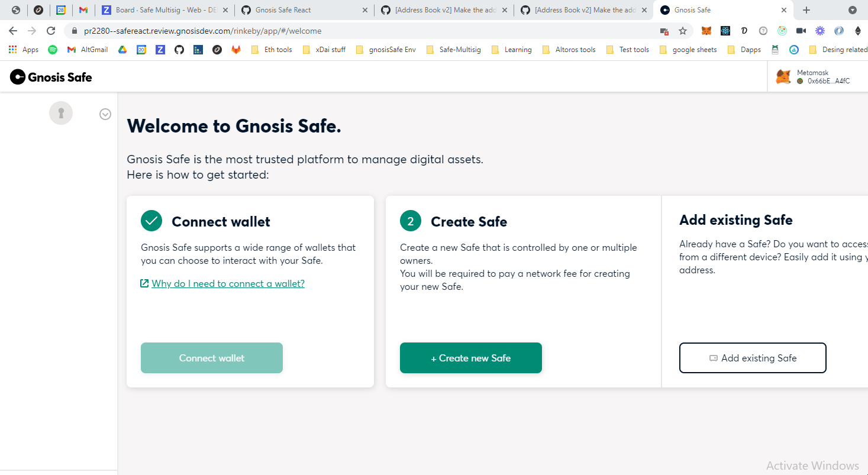Open the Eth tools bookmark folder
Screen dimensions: 868x475
click(272, 50)
